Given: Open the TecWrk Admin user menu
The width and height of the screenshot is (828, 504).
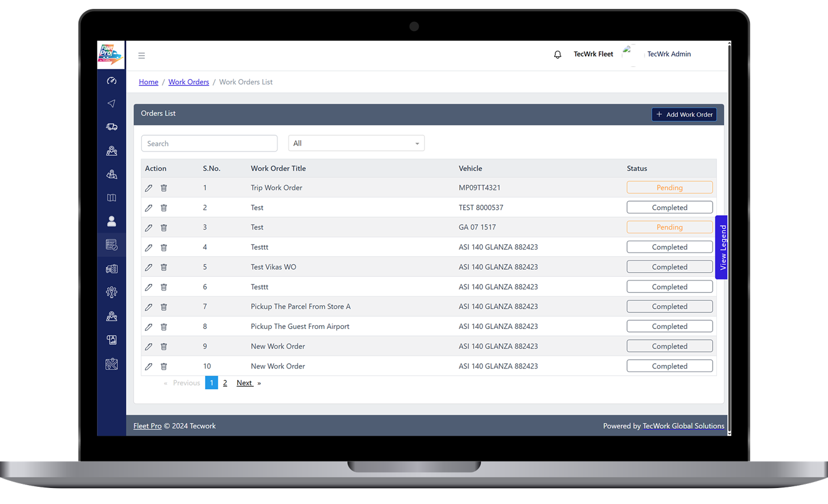Looking at the screenshot, I should tap(669, 54).
